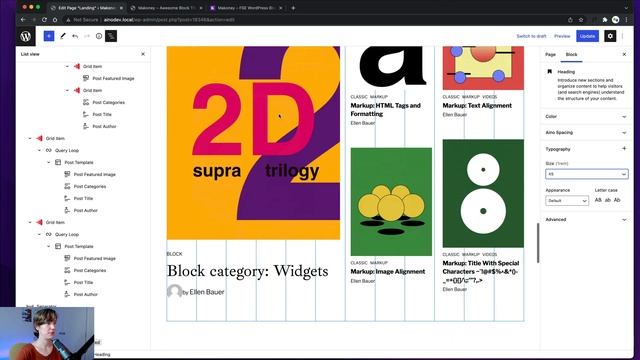This screenshot has height=360, width=640.
Task: Click the WordPress logo to exit editor
Action: [x=26, y=36]
